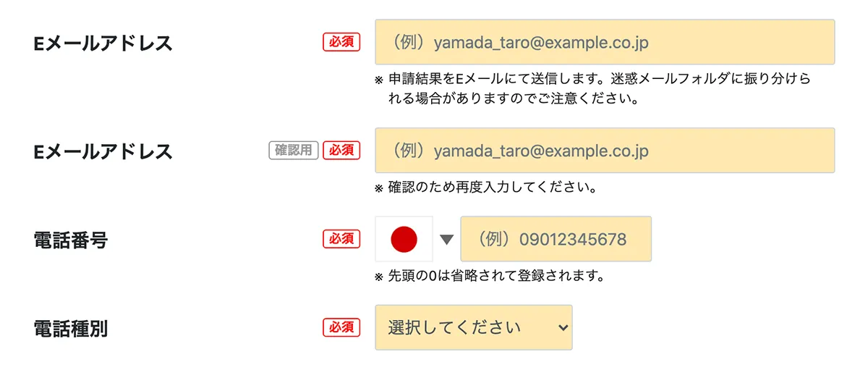Click the chevron in the 電話種別 select
The height and width of the screenshot is (378, 868).
[x=563, y=328]
